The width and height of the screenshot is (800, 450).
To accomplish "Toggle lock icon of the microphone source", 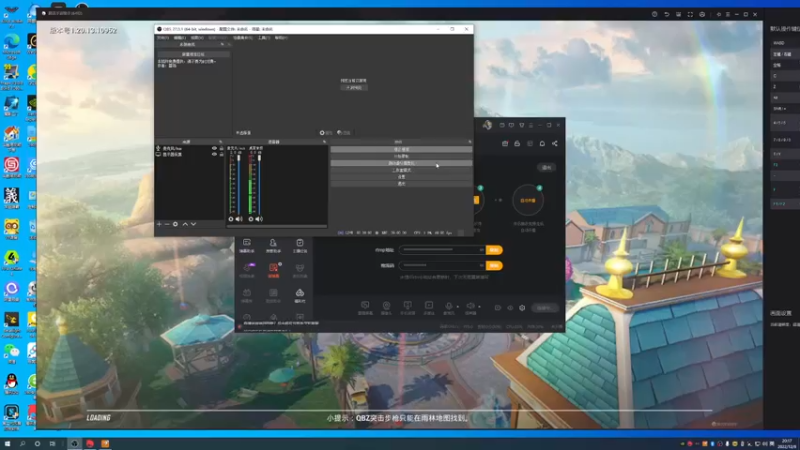I will tap(221, 148).
